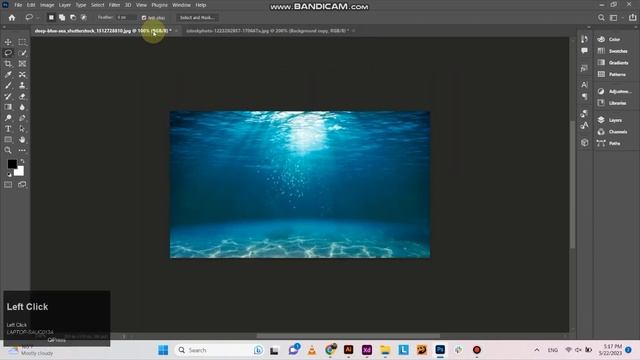Select the Zoom tool
The image size is (640, 360).
pyautogui.click(x=8, y=150)
